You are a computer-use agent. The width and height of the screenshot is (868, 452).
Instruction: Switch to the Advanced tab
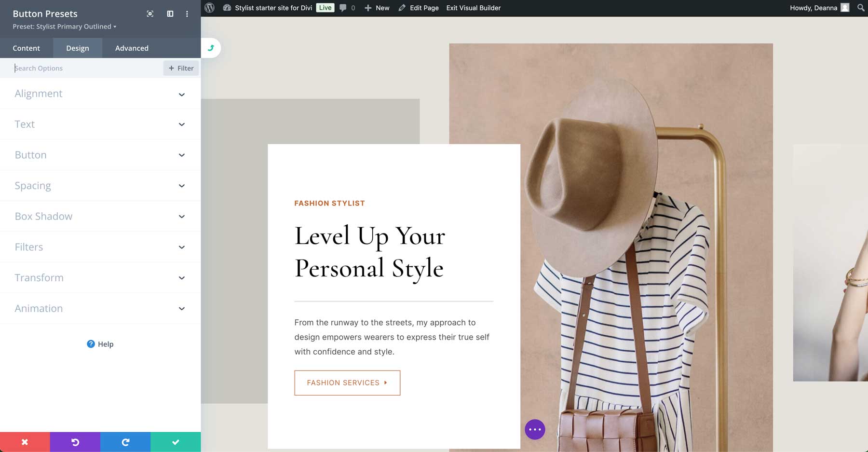tap(131, 48)
